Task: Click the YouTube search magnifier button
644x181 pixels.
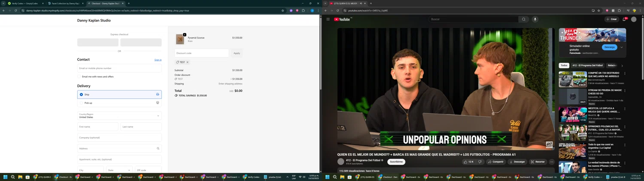Action: click(x=523, y=19)
